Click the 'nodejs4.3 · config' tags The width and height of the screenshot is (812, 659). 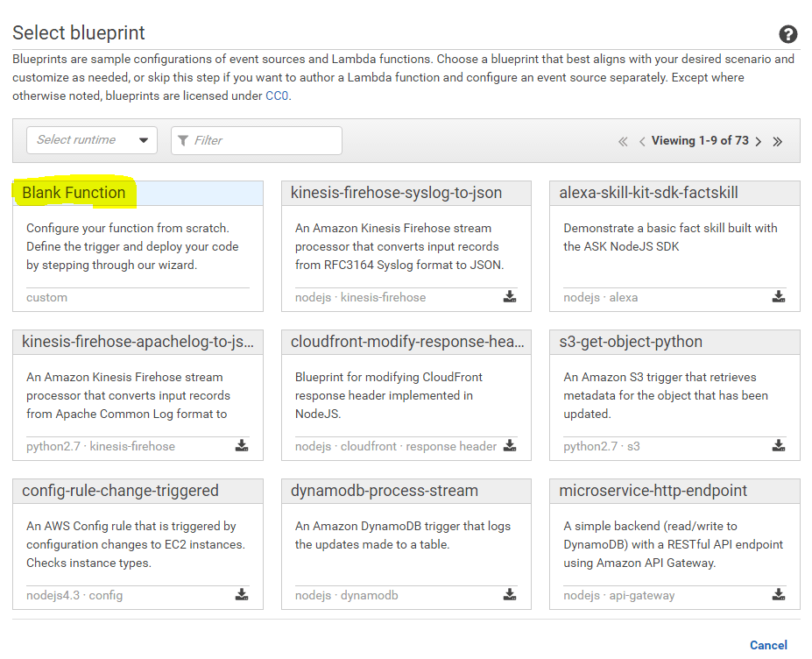click(74, 595)
